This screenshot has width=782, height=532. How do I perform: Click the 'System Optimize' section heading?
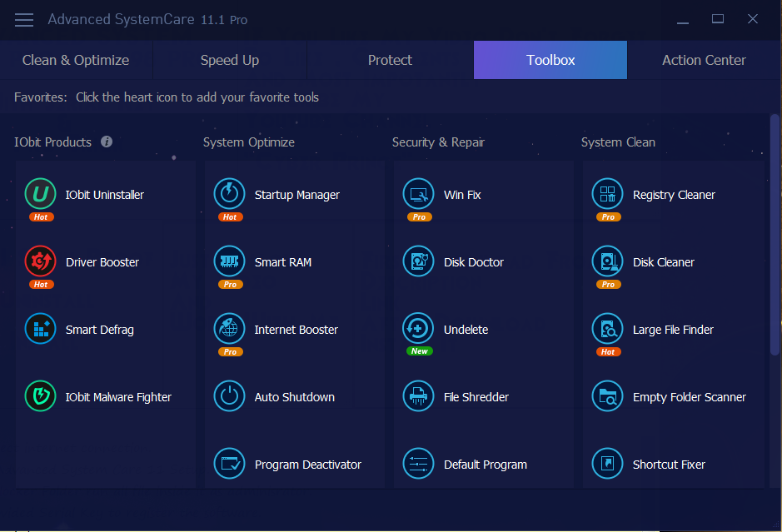click(249, 142)
